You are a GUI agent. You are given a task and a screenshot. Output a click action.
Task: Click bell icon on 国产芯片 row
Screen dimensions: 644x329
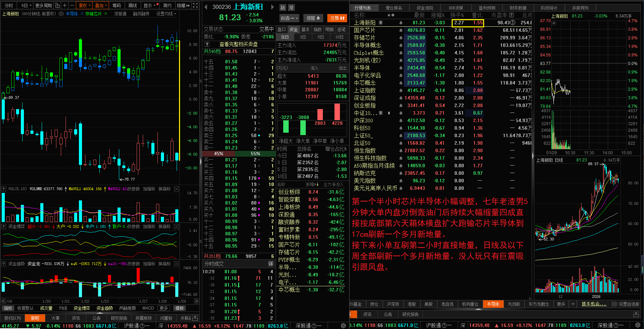(x=401, y=30)
